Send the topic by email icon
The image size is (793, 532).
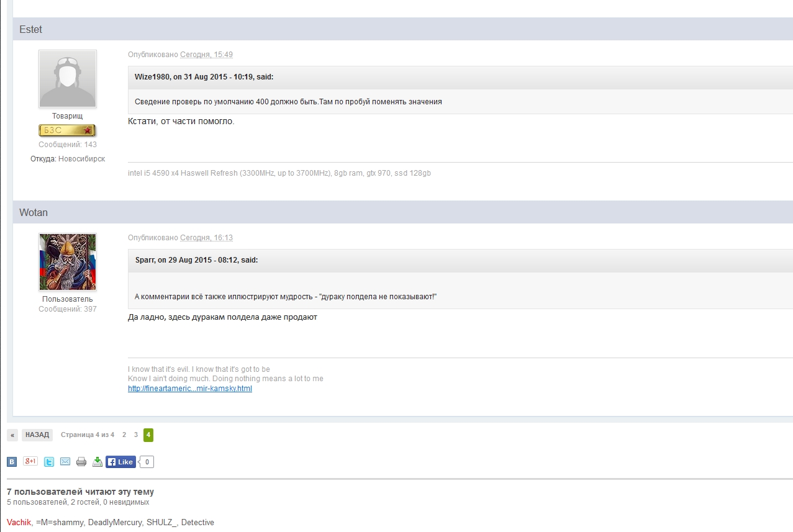tap(65, 462)
